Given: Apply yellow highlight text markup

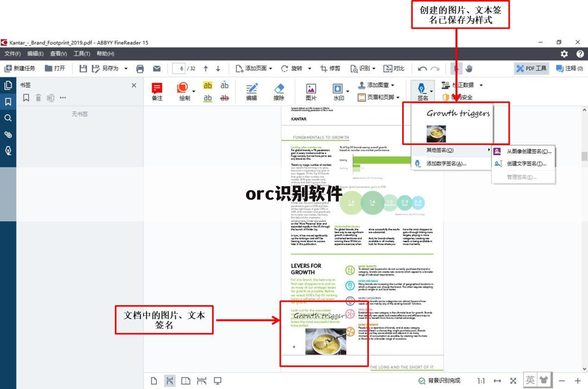Looking at the screenshot, I should [208, 86].
